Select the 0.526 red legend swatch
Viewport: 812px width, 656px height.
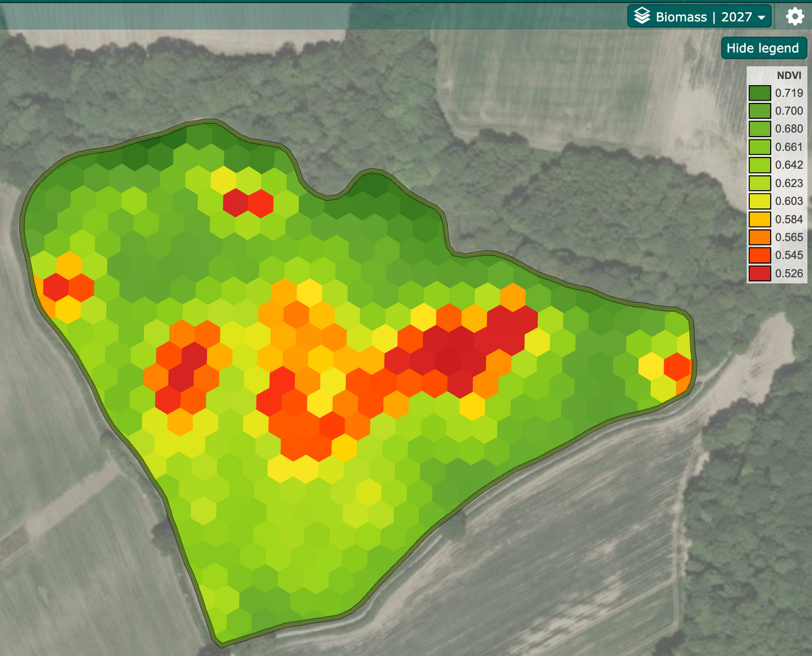click(x=760, y=273)
